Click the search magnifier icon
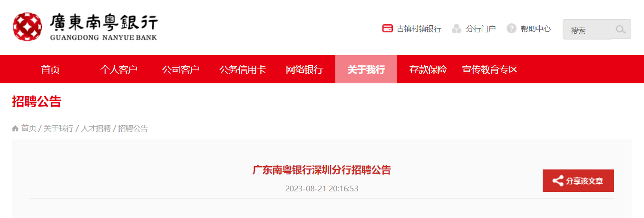 coord(620,30)
